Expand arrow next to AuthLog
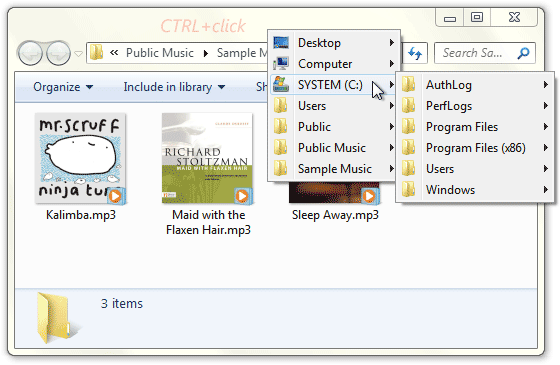Viewport: 560px width, 365px height. tap(545, 85)
